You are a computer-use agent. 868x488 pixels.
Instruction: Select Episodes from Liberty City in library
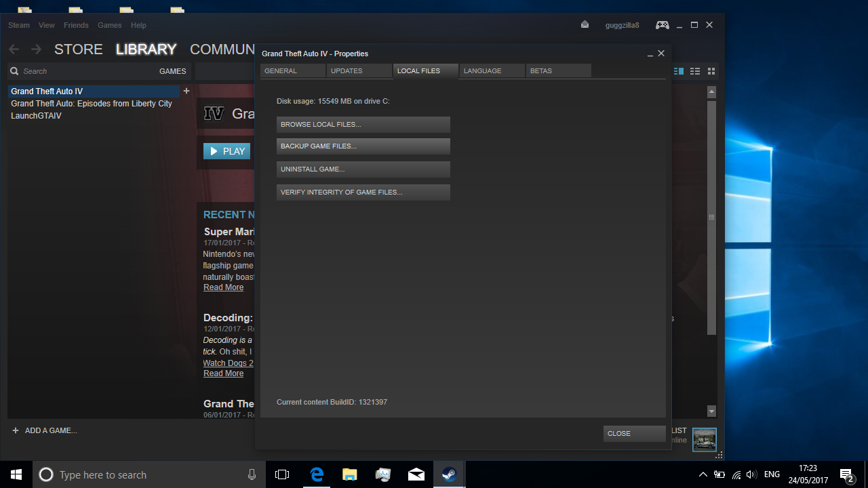tap(92, 104)
